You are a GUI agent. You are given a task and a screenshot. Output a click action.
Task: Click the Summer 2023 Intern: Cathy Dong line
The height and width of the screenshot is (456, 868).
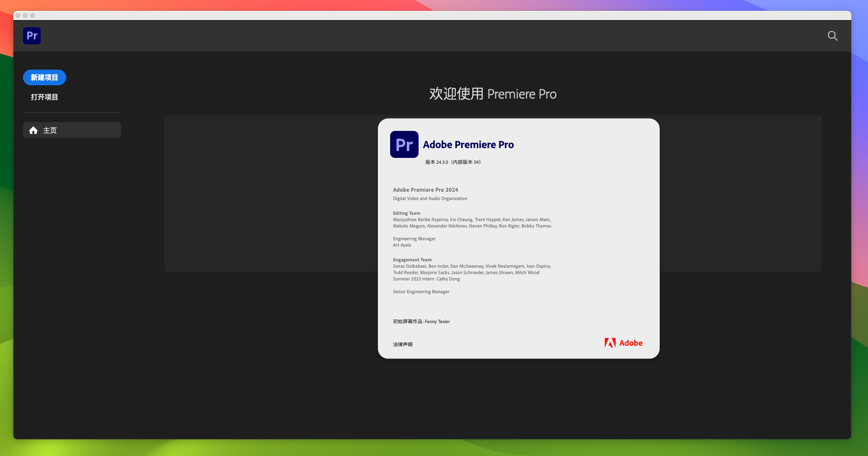[x=426, y=279]
